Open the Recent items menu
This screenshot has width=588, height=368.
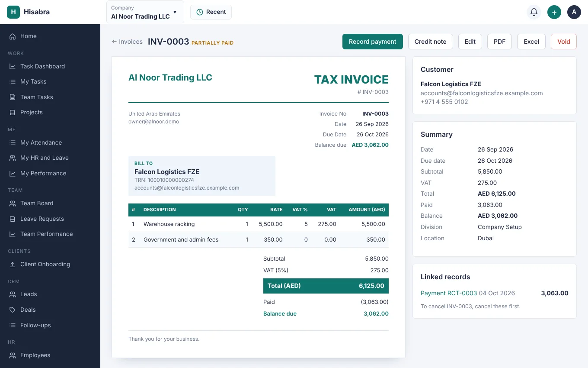point(211,12)
